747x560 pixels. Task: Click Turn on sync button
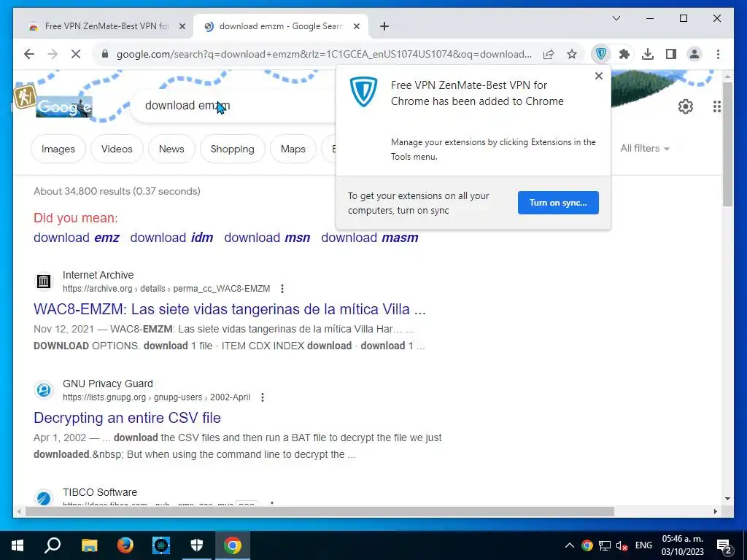[558, 203]
